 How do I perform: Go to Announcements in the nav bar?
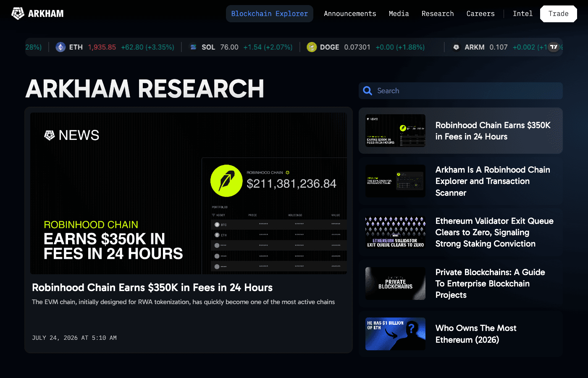pos(350,13)
